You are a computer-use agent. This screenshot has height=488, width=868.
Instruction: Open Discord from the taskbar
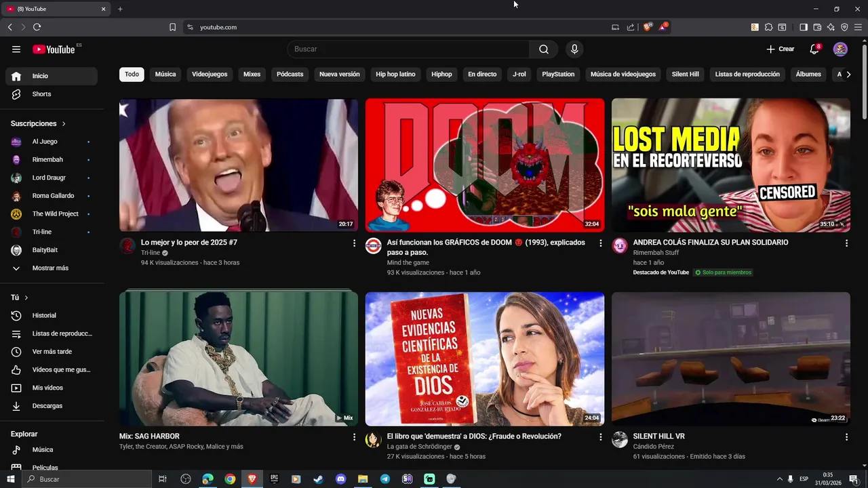coord(341,479)
